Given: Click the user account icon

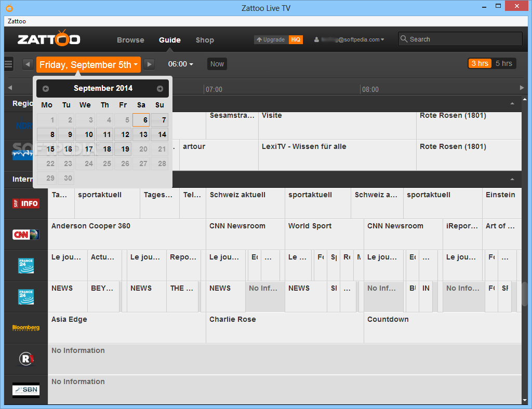Looking at the screenshot, I should [x=316, y=39].
